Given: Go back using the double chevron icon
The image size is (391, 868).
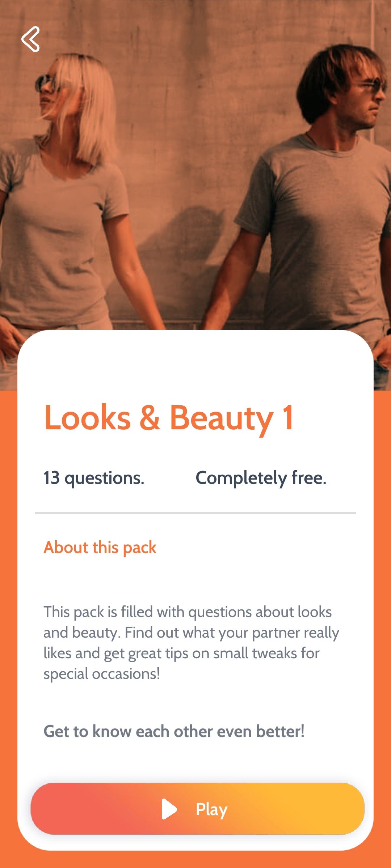Looking at the screenshot, I should 31,39.
